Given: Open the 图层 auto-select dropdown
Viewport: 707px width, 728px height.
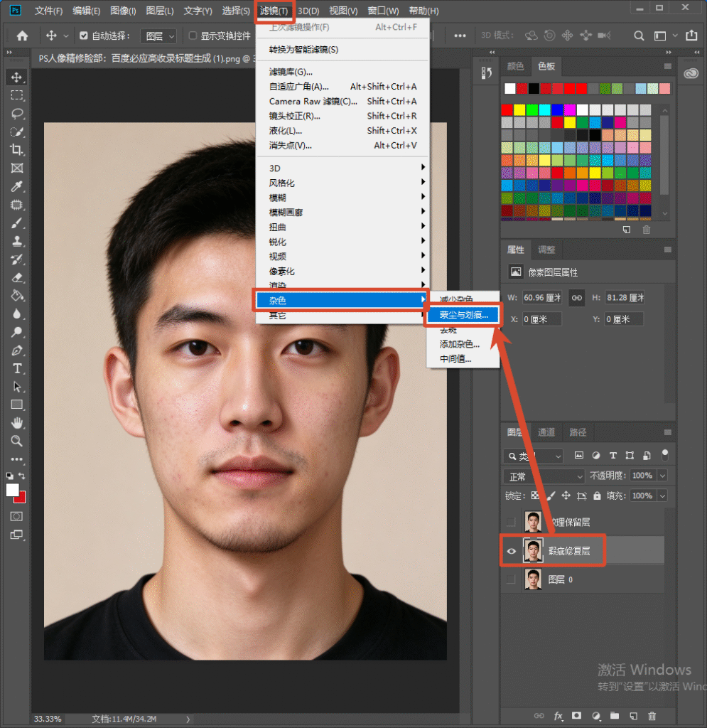Looking at the screenshot, I should click(158, 36).
